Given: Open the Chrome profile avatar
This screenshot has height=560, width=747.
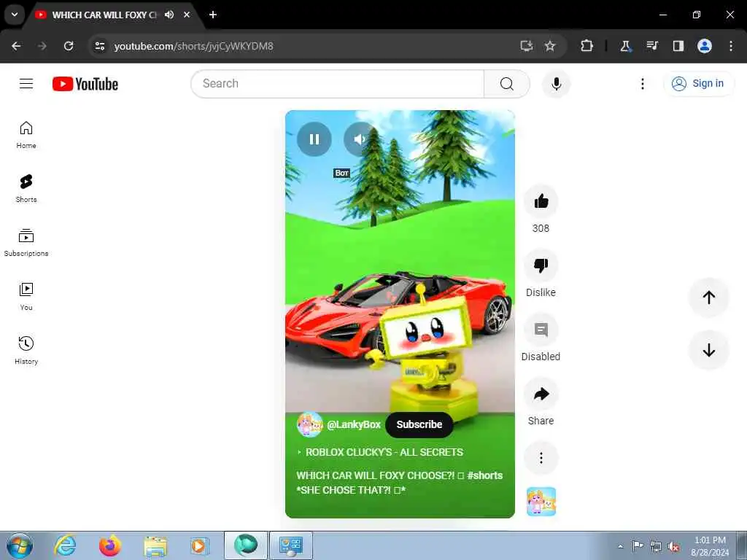Looking at the screenshot, I should [x=705, y=46].
